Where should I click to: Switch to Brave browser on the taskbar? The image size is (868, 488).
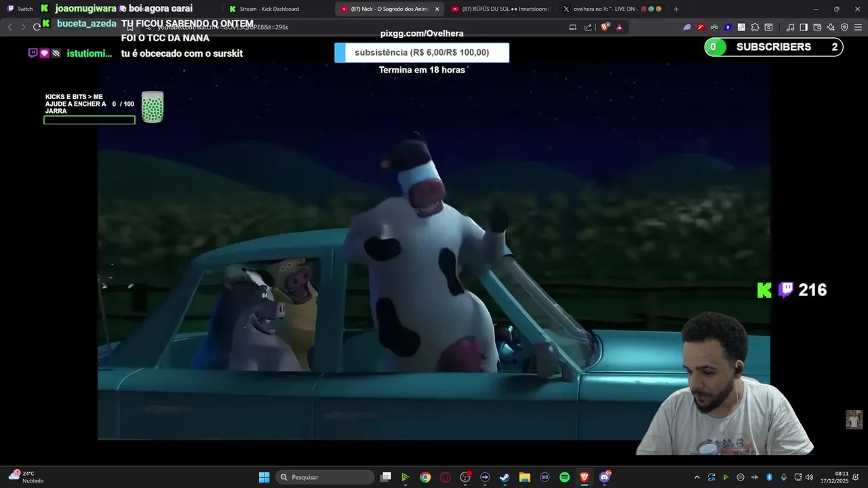585,477
